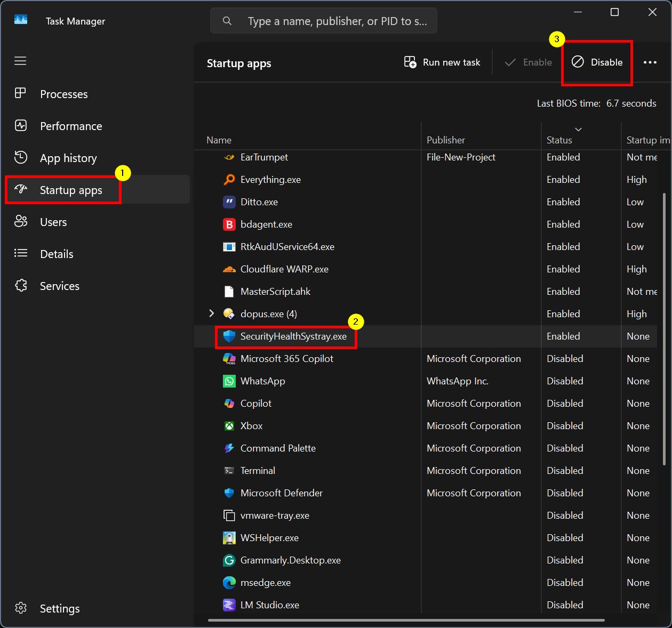The height and width of the screenshot is (628, 672).
Task: Click the bdagent.exe red B icon
Action: click(229, 224)
